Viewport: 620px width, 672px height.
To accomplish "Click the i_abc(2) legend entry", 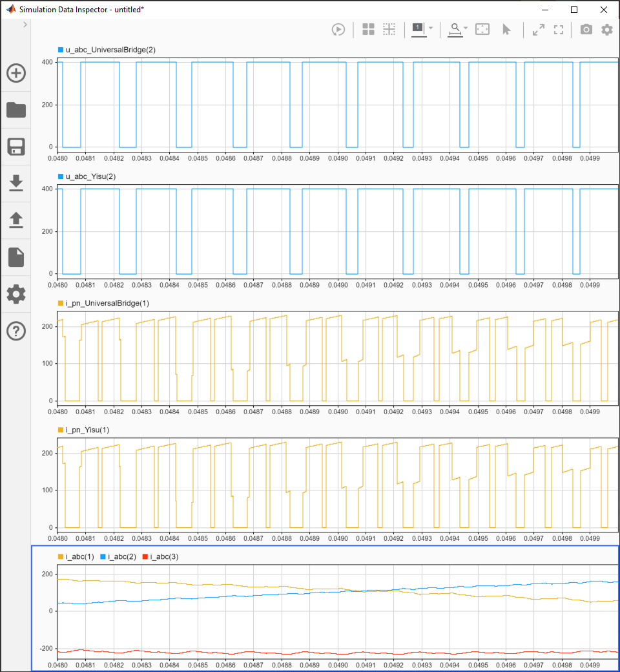I will (x=118, y=557).
